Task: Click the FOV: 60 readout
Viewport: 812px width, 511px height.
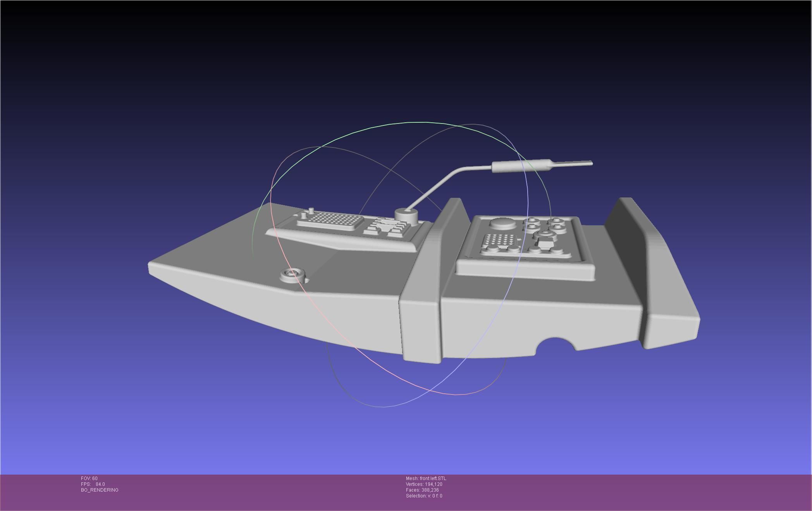Action: click(89, 478)
